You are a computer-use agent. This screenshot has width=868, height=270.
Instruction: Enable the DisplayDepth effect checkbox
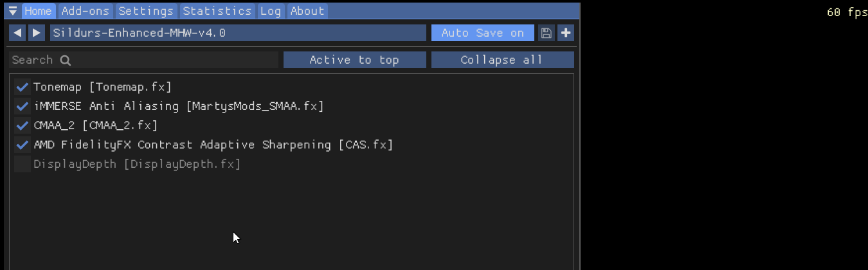(x=23, y=165)
